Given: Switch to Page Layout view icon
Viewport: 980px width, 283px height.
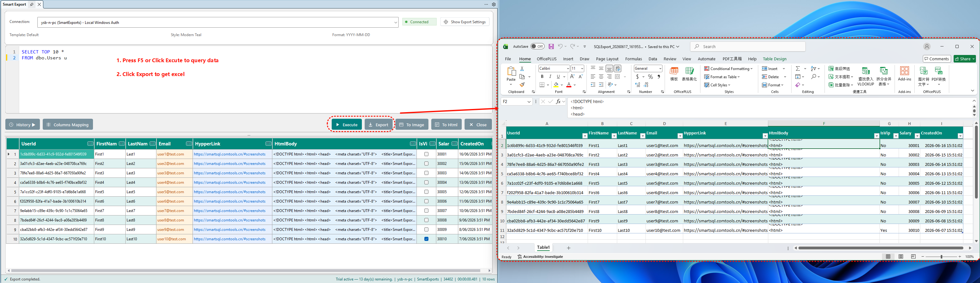Looking at the screenshot, I should [x=901, y=257].
